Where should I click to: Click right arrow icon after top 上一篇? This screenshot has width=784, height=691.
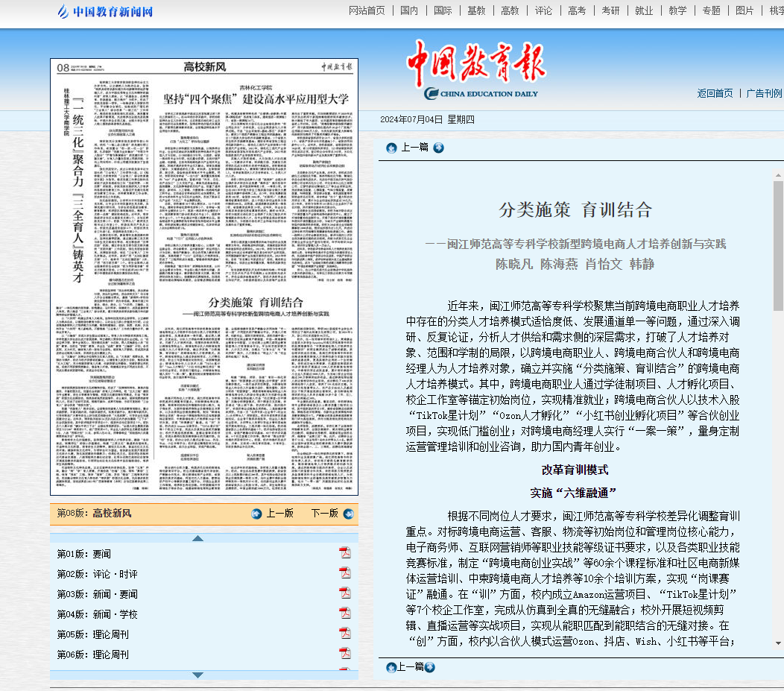tap(438, 148)
